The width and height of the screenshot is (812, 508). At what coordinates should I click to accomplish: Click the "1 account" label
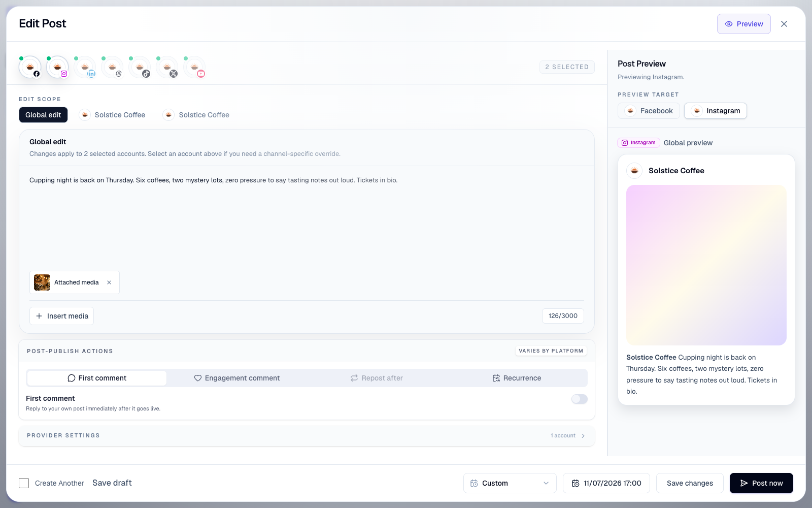pyautogui.click(x=563, y=436)
